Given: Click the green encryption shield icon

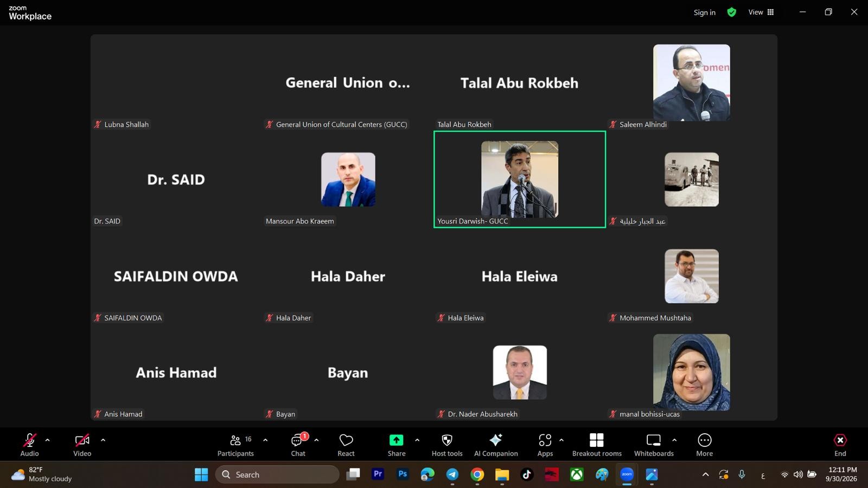Looking at the screenshot, I should point(731,12).
